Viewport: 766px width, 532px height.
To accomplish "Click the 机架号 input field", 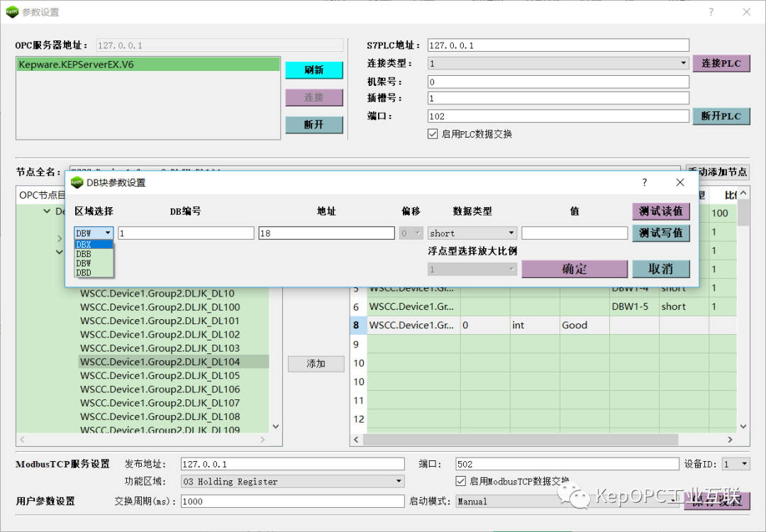I will tap(558, 82).
